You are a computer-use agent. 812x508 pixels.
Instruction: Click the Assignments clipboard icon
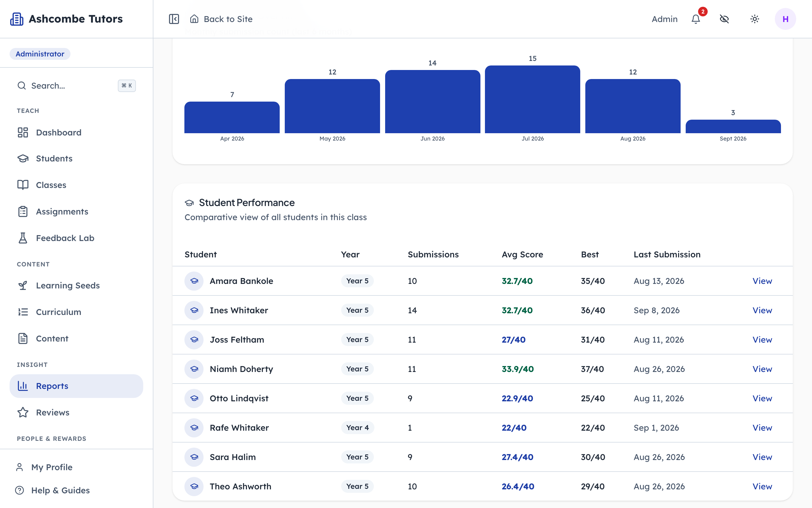pyautogui.click(x=23, y=211)
